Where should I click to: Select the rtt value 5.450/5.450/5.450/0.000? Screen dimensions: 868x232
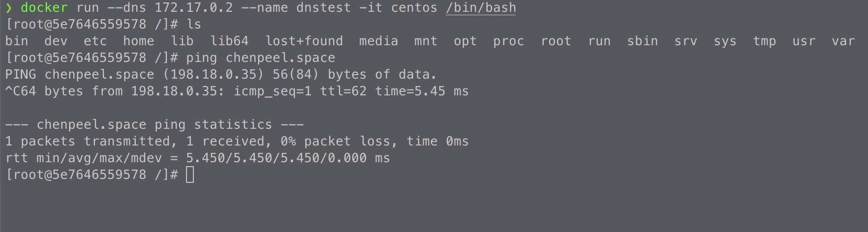[276, 158]
